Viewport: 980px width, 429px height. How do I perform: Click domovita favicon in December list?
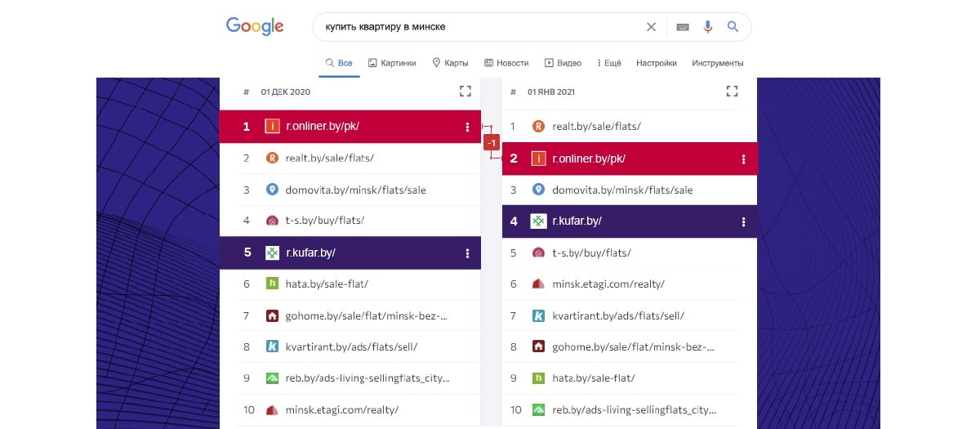pos(273,190)
